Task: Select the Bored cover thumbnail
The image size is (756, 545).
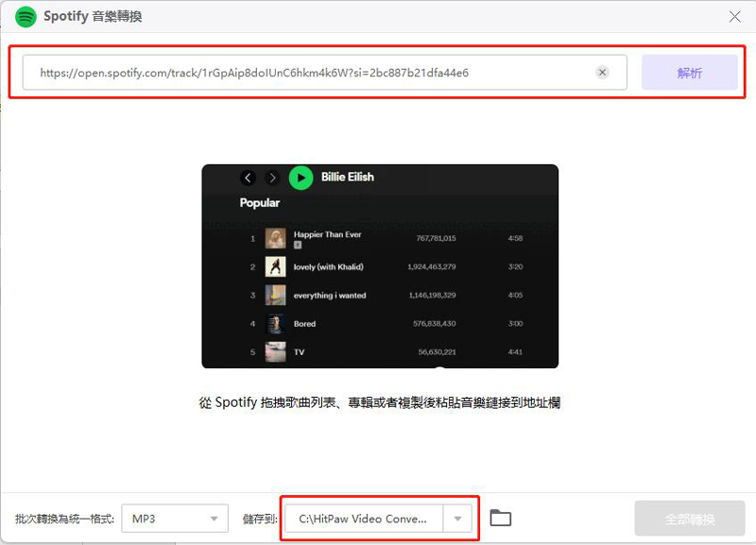Action: pyautogui.click(x=275, y=323)
